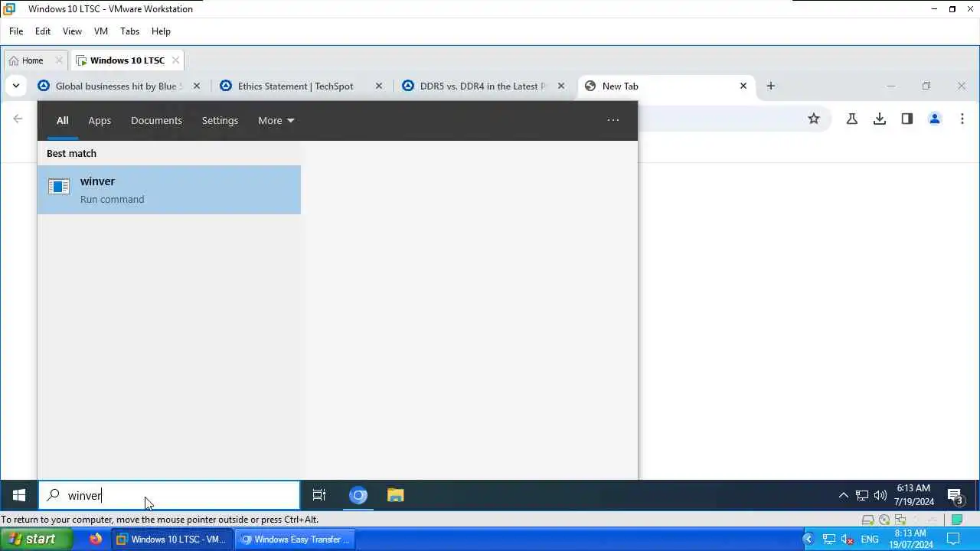Open Task View in guest taskbar

(319, 495)
